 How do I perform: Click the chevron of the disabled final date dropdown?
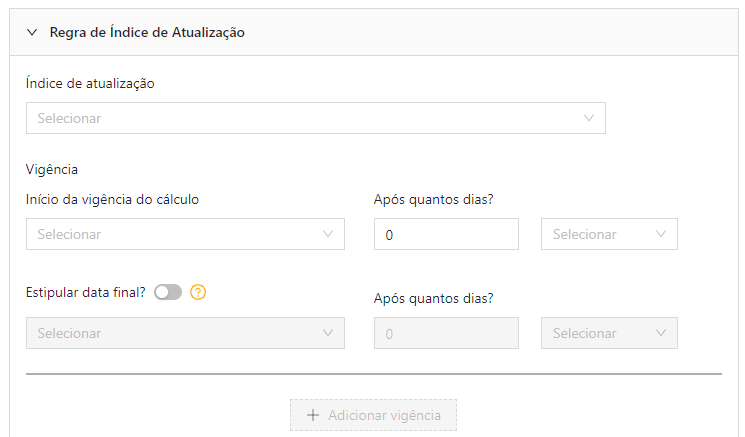(x=328, y=333)
